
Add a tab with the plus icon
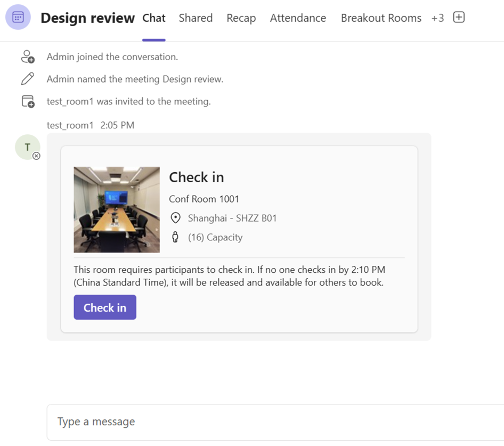tap(459, 17)
